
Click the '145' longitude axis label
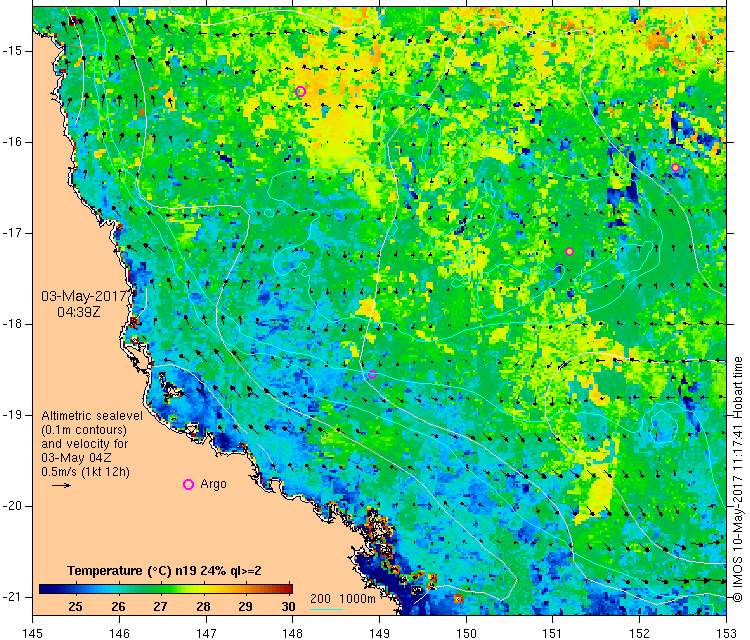pos(33,633)
